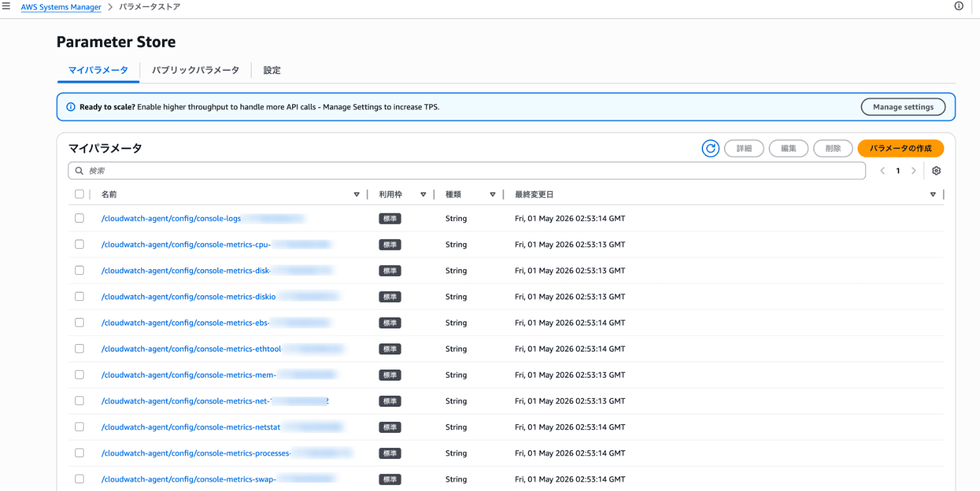Viewport: 980px width, 491px height.
Task: Open console-metrics-mem parameter link
Action: (x=219, y=375)
